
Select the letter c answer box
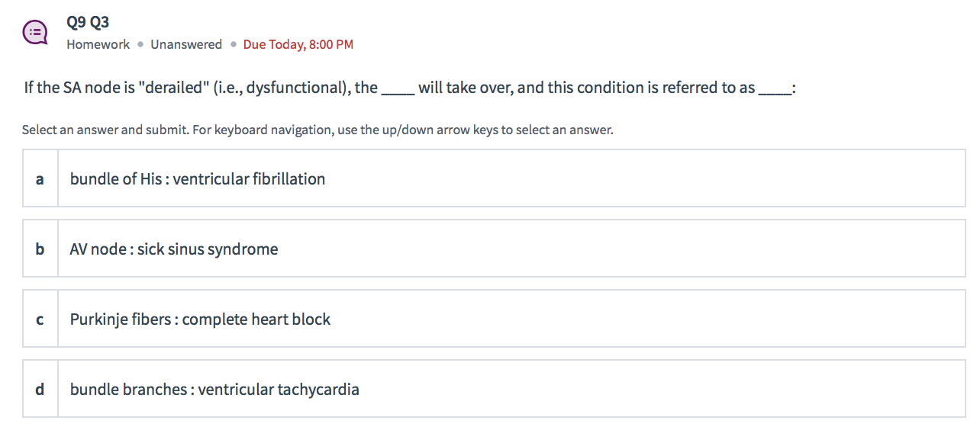[x=40, y=319]
